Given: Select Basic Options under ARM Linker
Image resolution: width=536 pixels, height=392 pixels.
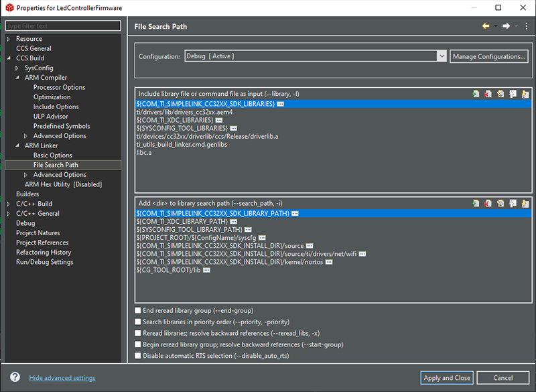Looking at the screenshot, I should 53,155.
